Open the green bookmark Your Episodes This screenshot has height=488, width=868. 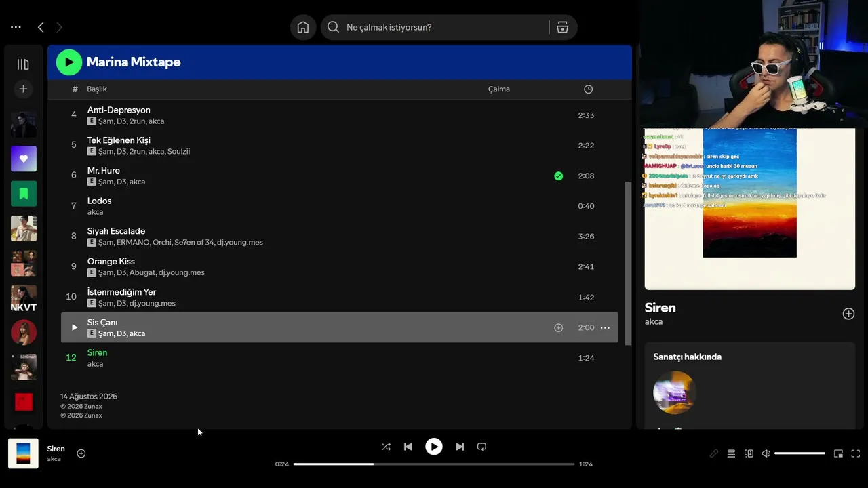24,193
